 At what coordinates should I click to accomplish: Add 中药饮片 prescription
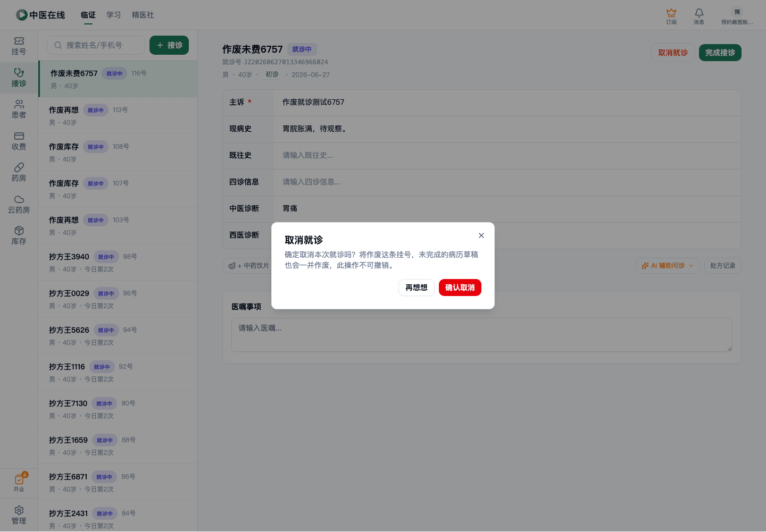(248, 266)
